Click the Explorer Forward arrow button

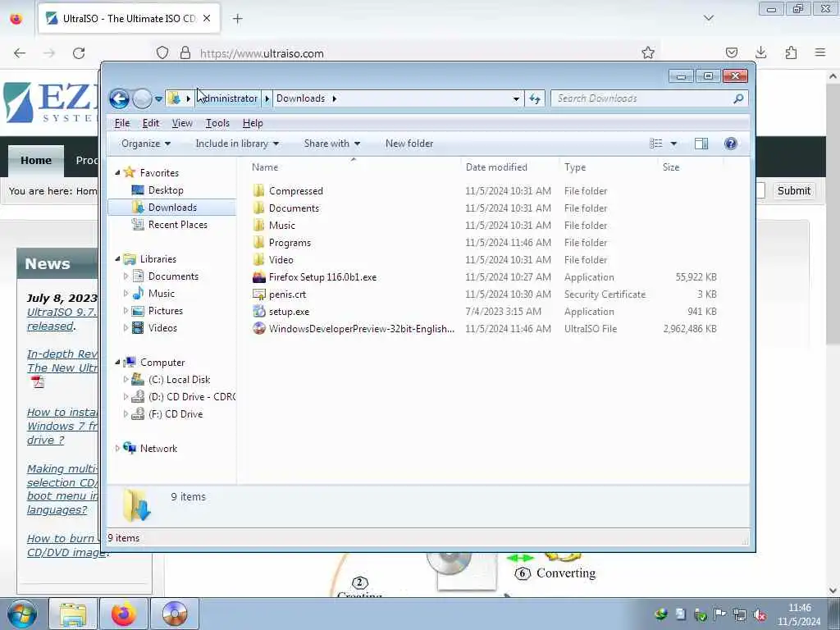[142, 98]
